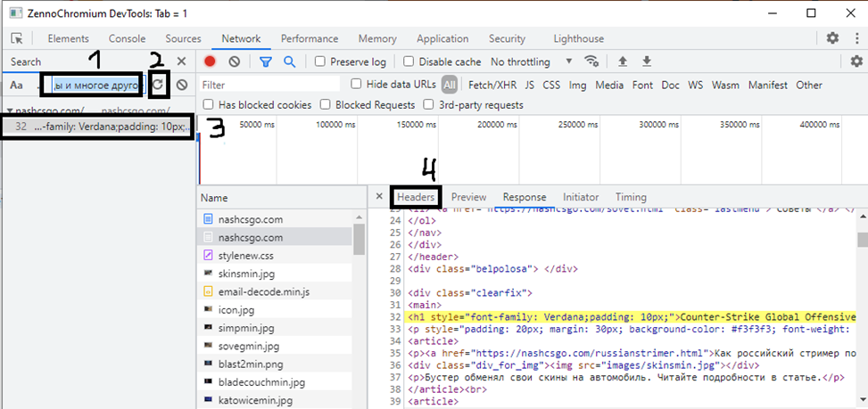Click the import HAR upload arrow icon
This screenshot has height=409, width=868.
point(623,61)
